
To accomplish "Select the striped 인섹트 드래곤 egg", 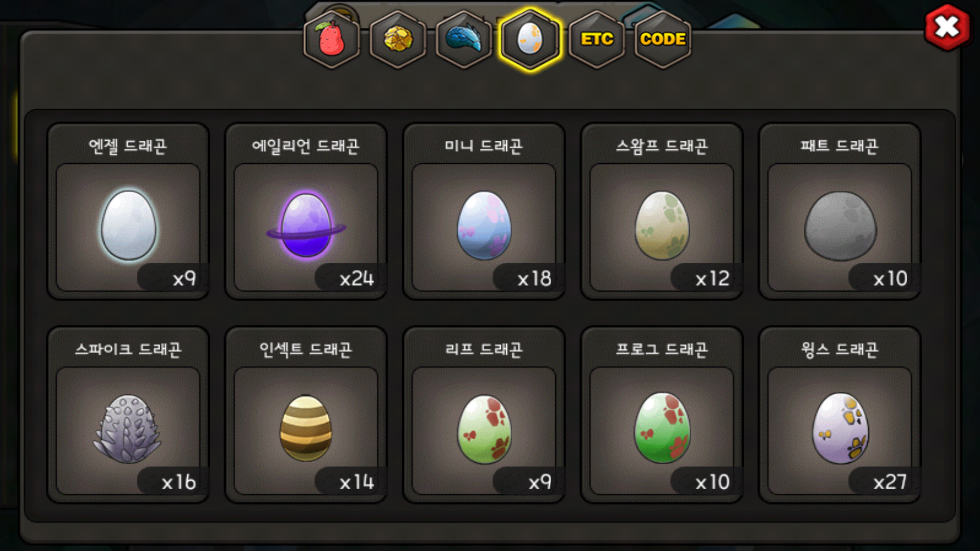I will [306, 428].
